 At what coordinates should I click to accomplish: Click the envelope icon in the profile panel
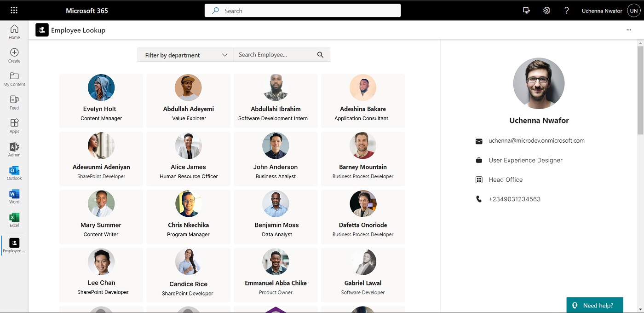(x=478, y=141)
